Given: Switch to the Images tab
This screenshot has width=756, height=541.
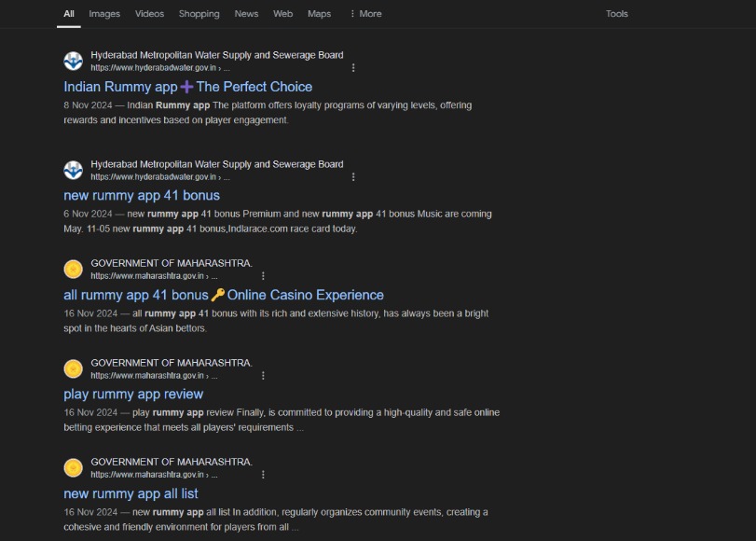Looking at the screenshot, I should coord(104,14).
